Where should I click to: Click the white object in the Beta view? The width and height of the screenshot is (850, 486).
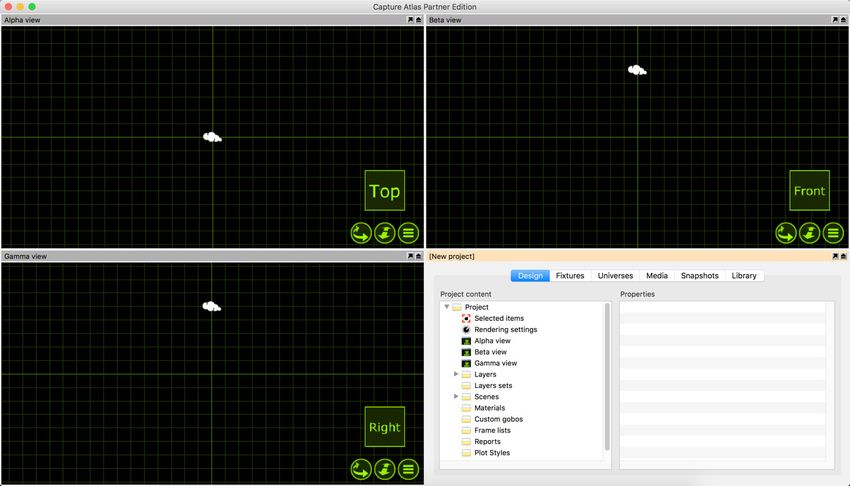pyautogui.click(x=636, y=70)
